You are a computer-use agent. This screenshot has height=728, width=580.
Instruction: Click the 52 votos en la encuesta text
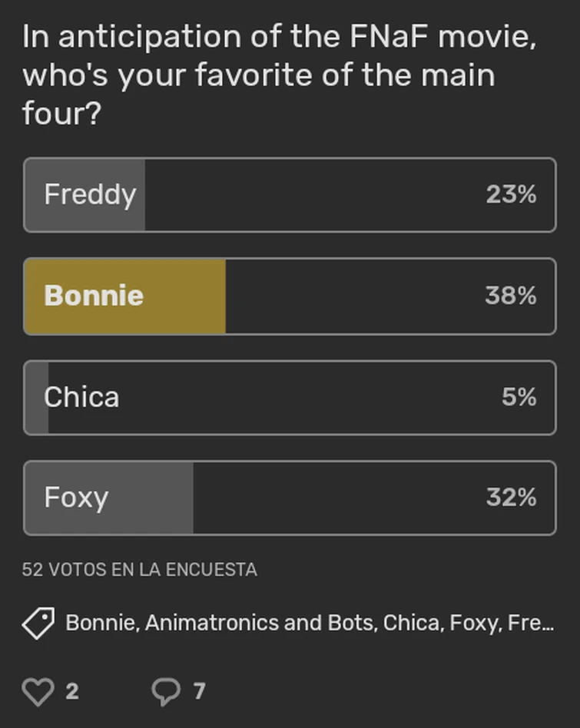(139, 570)
